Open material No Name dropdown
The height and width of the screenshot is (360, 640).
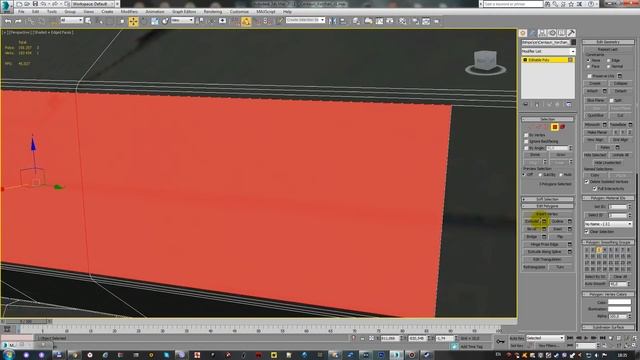[x=608, y=224]
